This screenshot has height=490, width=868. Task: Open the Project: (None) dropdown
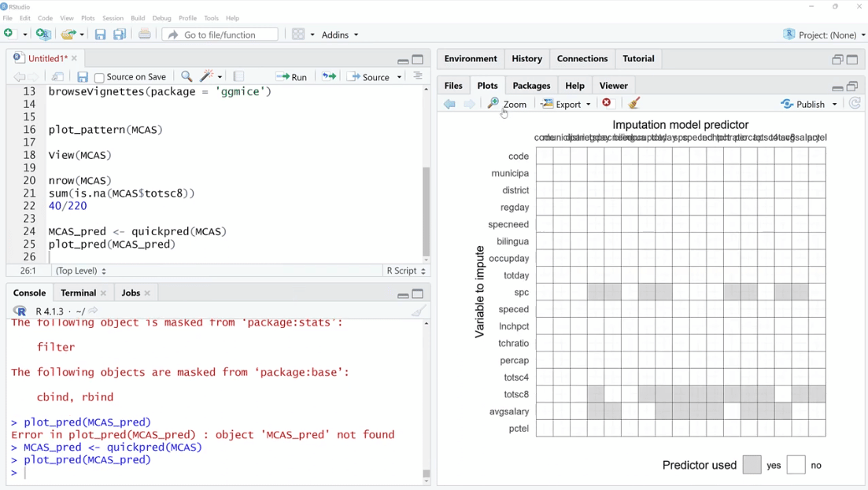click(824, 35)
